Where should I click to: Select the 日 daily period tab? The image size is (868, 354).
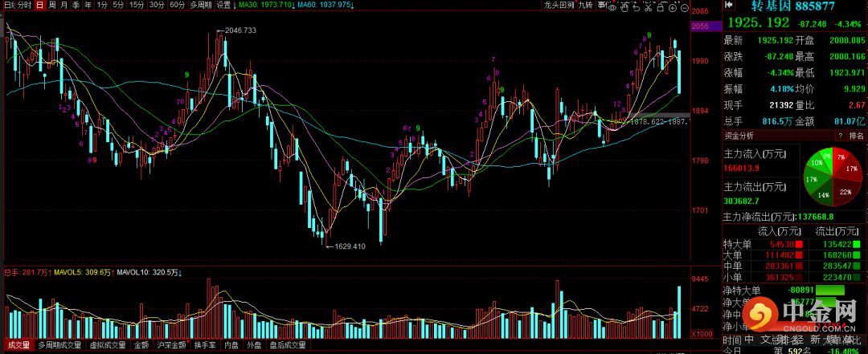click(x=39, y=5)
